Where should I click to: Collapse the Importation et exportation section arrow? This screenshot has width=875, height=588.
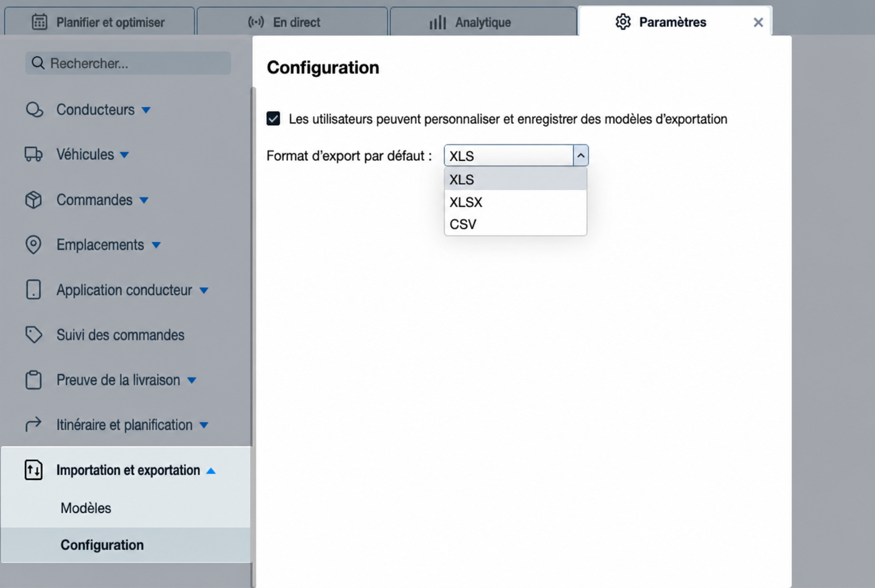(x=211, y=471)
